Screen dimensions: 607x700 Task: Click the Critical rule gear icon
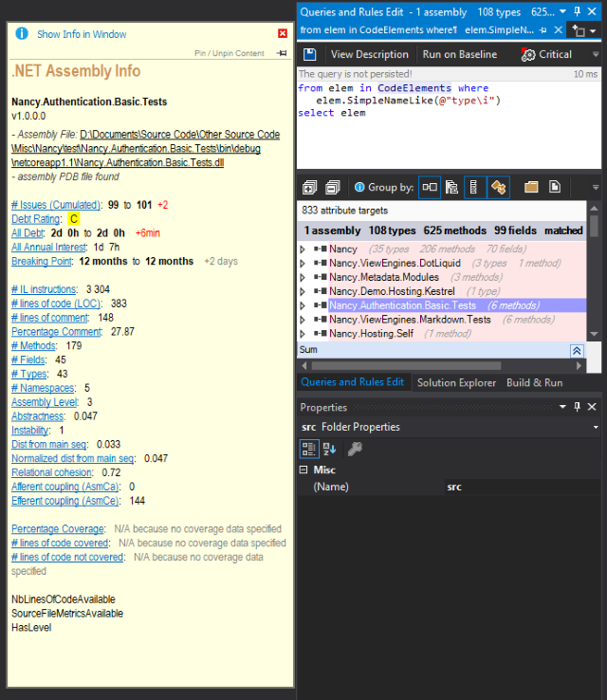pyautogui.click(x=528, y=54)
